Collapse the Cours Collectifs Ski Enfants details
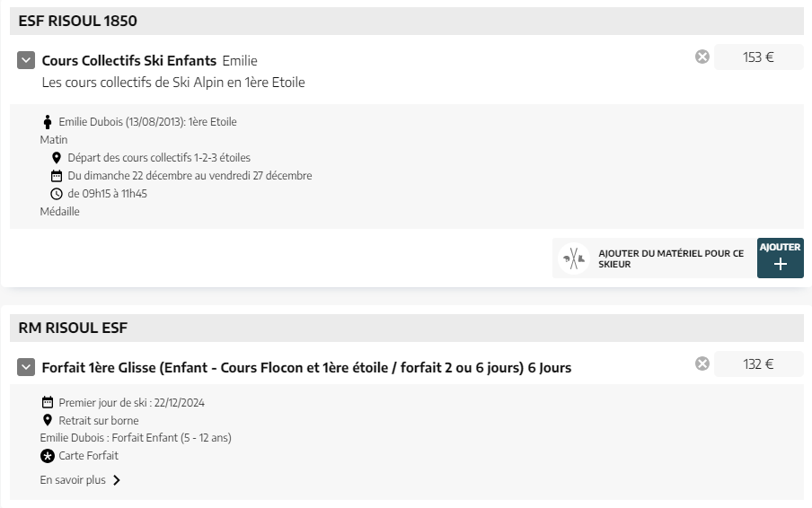Screen dimensions: 812x508 click(26, 60)
